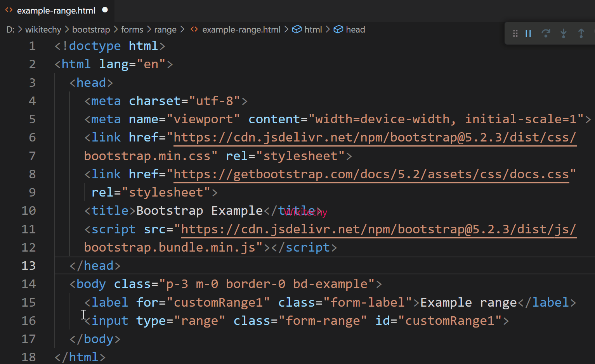
Task: Select the html symbol icon in the breadcrumb
Action: [297, 29]
